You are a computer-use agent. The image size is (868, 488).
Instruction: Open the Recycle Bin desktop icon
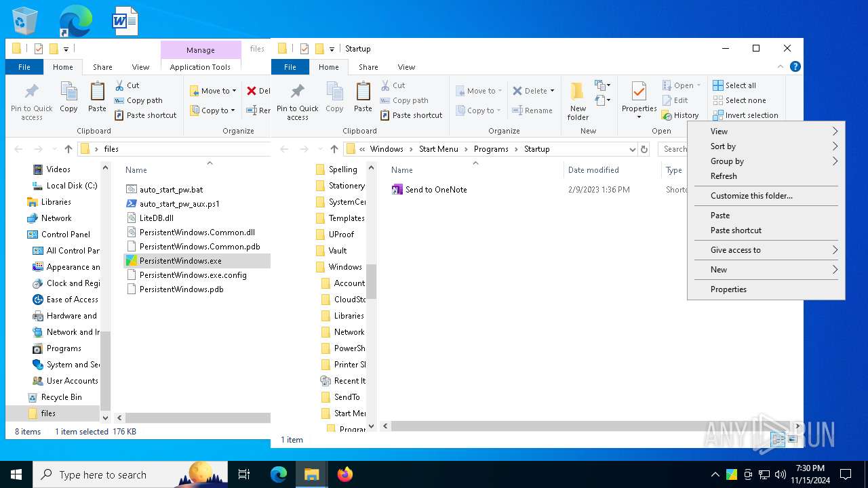pyautogui.click(x=25, y=21)
